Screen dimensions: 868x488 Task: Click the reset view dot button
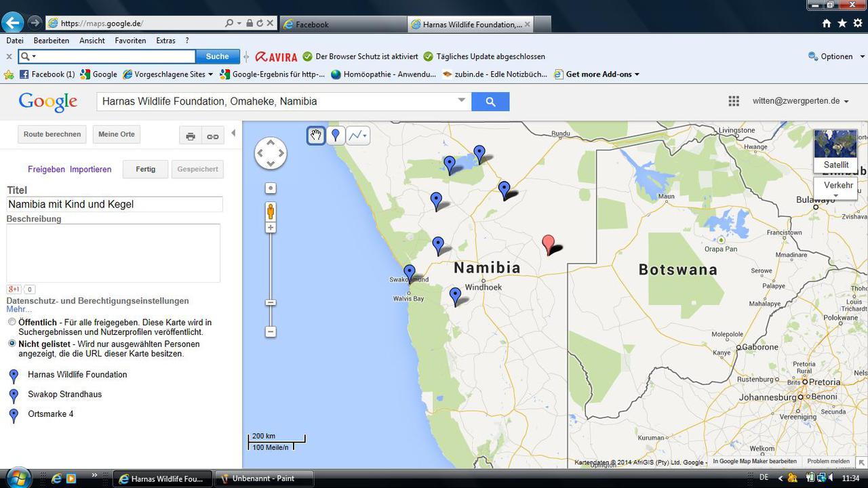click(x=271, y=188)
